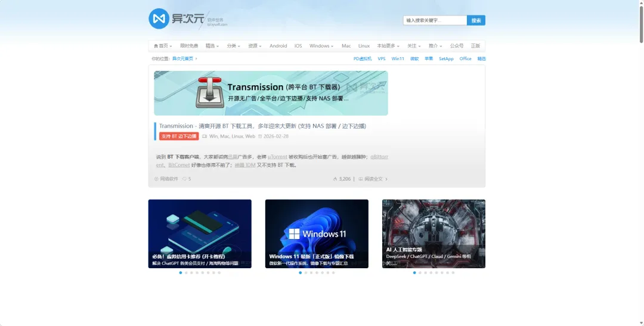Select the last dot under the AI 专题 card
Screen dimensions: 644x326
tap(453, 272)
